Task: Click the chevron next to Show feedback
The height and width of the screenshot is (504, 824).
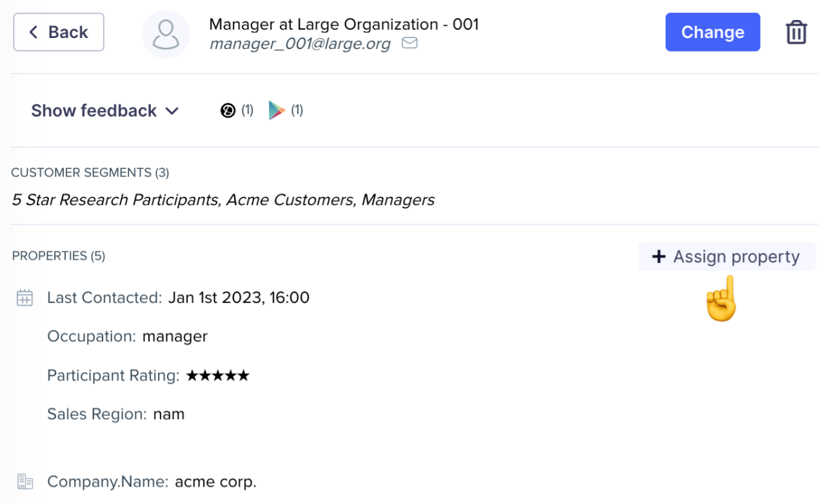Action: (172, 111)
